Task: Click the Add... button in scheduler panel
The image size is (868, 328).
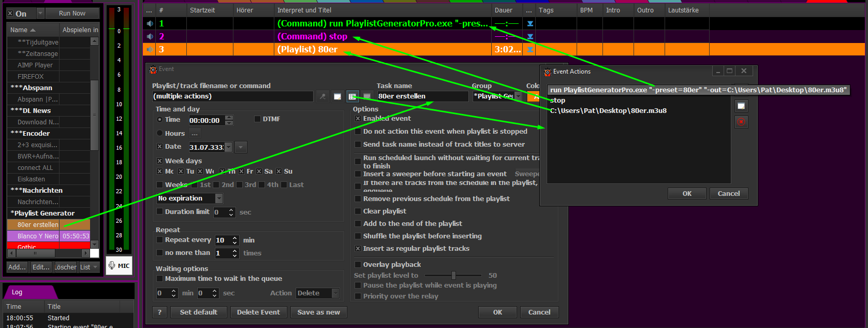Action: tap(17, 267)
